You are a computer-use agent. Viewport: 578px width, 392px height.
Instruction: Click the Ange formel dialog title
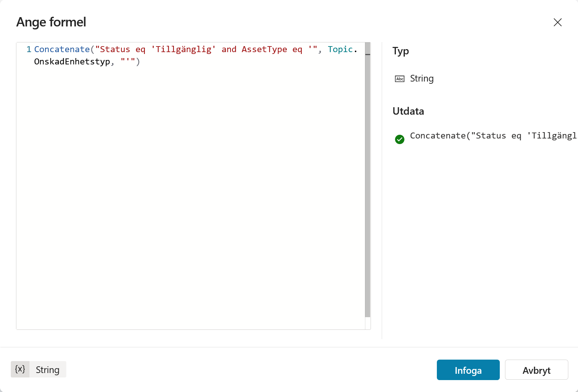tap(51, 22)
